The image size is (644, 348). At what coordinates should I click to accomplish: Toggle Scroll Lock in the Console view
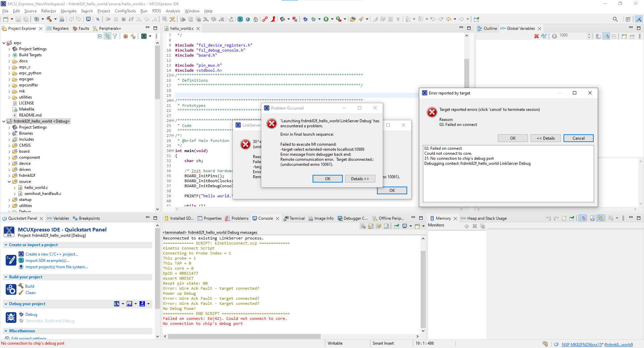click(371, 226)
